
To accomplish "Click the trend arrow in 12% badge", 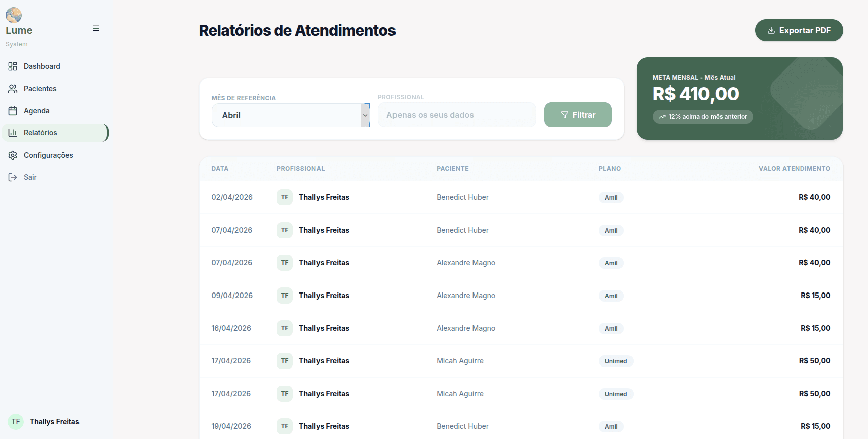I will (662, 117).
